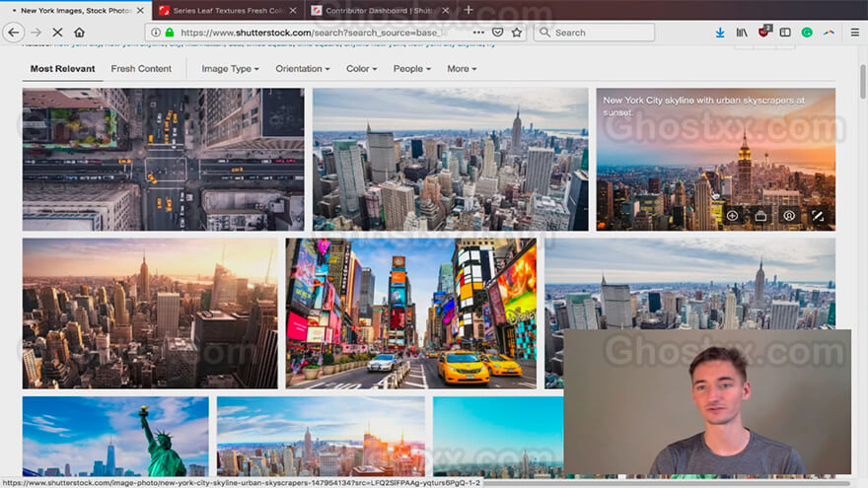The width and height of the screenshot is (868, 488).
Task: Click the browser Search box
Action: coord(594,33)
